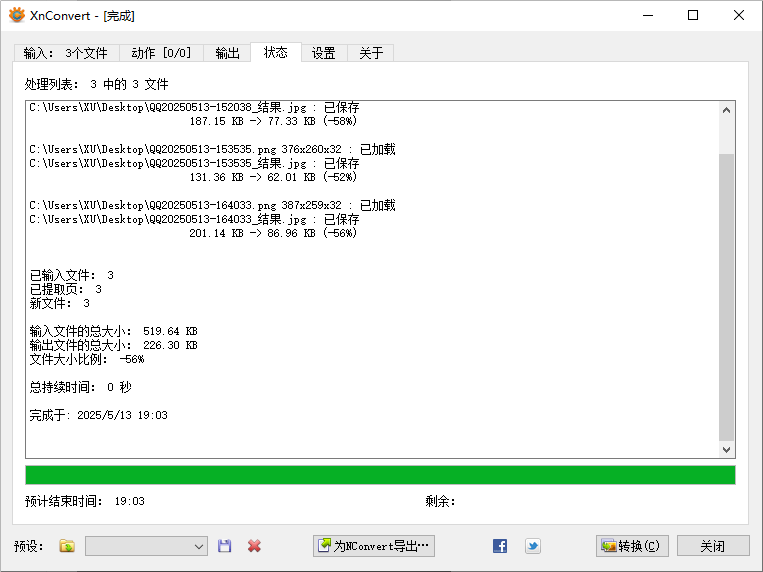Click the 已输入文件: 3 line

point(72,275)
